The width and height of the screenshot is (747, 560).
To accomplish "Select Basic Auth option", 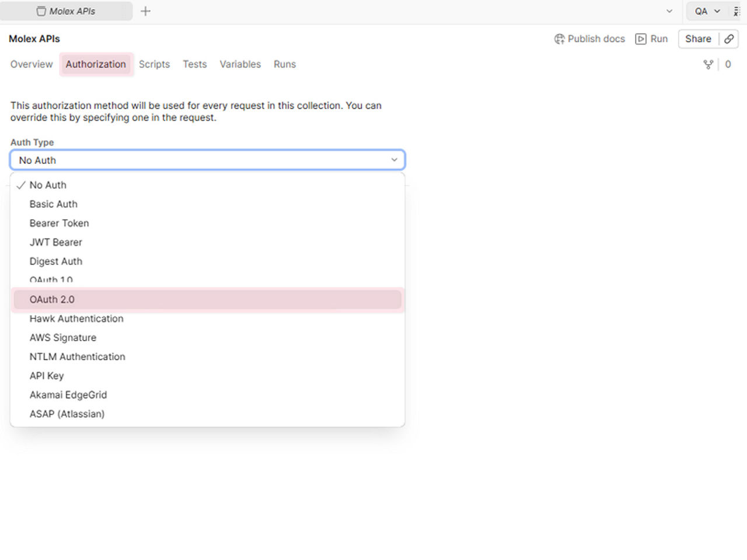I will (208, 204).
